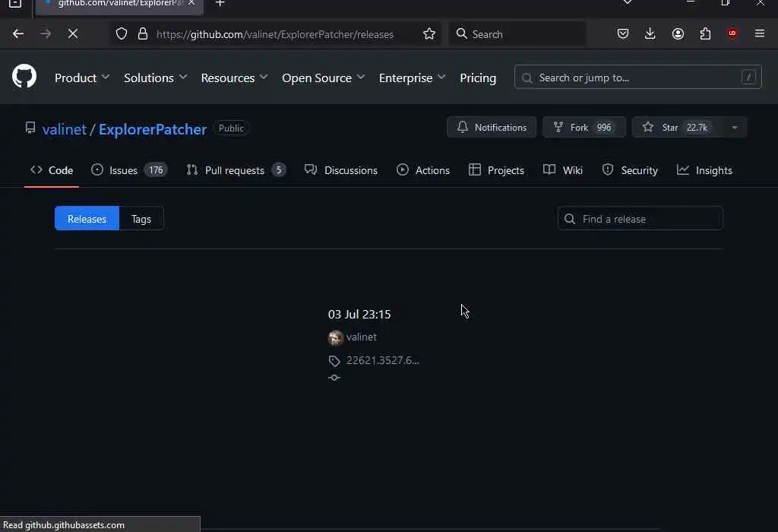Open the tab list dropdown arrow

pos(627,2)
